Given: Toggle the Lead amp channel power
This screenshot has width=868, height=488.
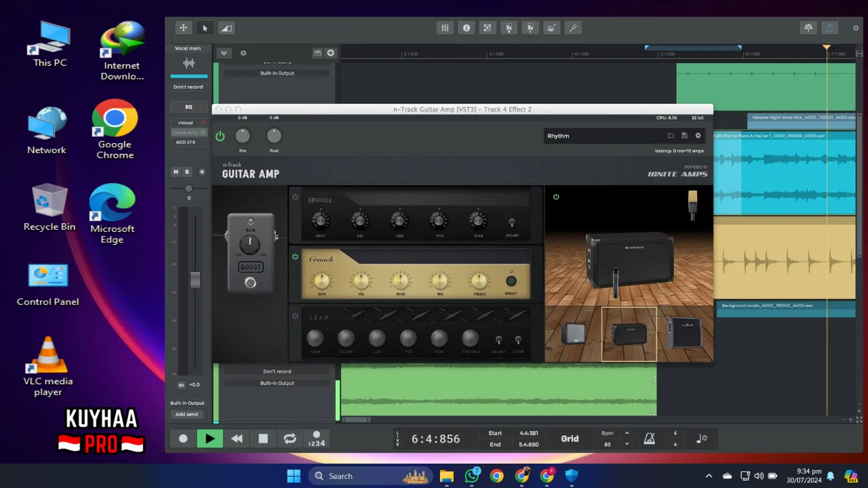Looking at the screenshot, I should click(295, 317).
